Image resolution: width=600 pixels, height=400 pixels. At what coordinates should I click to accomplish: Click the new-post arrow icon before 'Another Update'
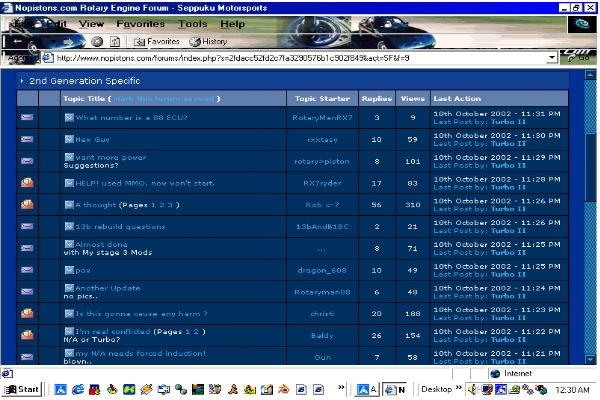[x=70, y=288]
